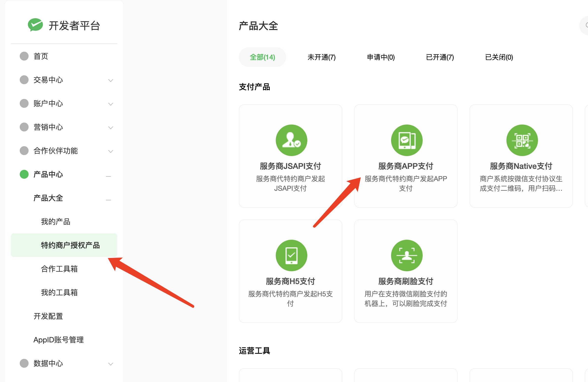Go to 首页 in sidebar
Screen dimensions: 588x382
pos(41,56)
